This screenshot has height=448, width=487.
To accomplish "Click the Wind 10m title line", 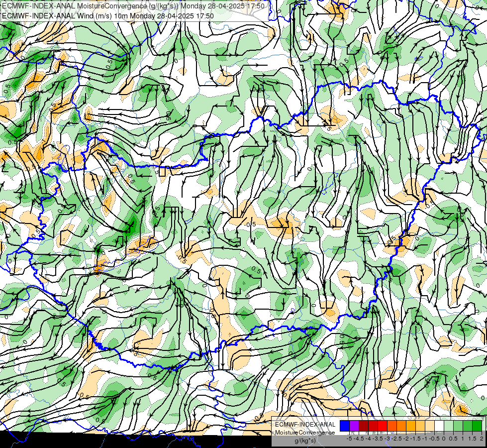I will coord(107,16).
